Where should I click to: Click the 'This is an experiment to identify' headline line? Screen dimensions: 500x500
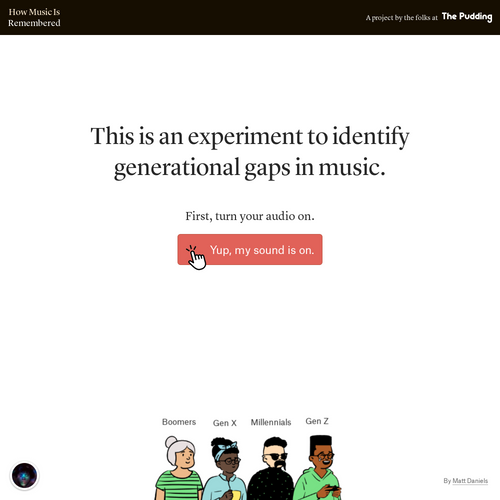(x=250, y=137)
